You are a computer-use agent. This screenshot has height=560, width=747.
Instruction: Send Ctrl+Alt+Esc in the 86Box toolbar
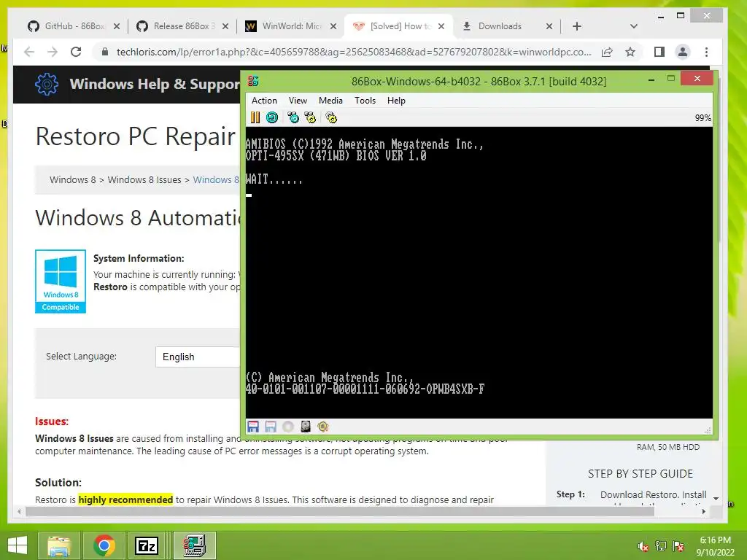point(310,117)
